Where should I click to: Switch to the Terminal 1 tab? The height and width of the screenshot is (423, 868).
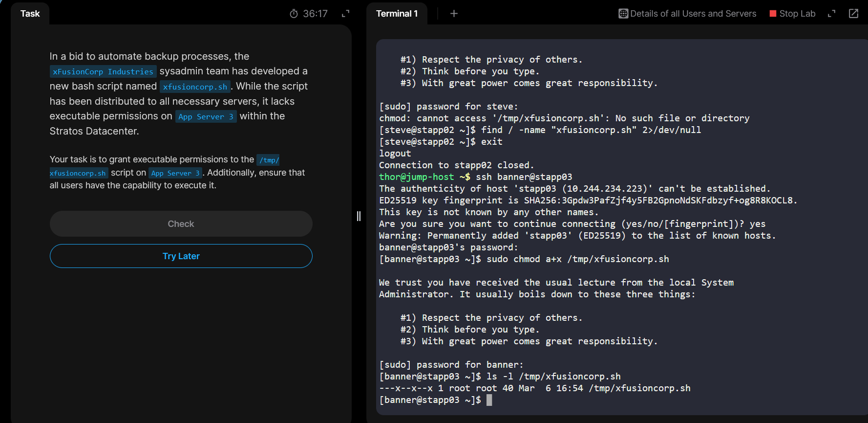click(x=397, y=14)
